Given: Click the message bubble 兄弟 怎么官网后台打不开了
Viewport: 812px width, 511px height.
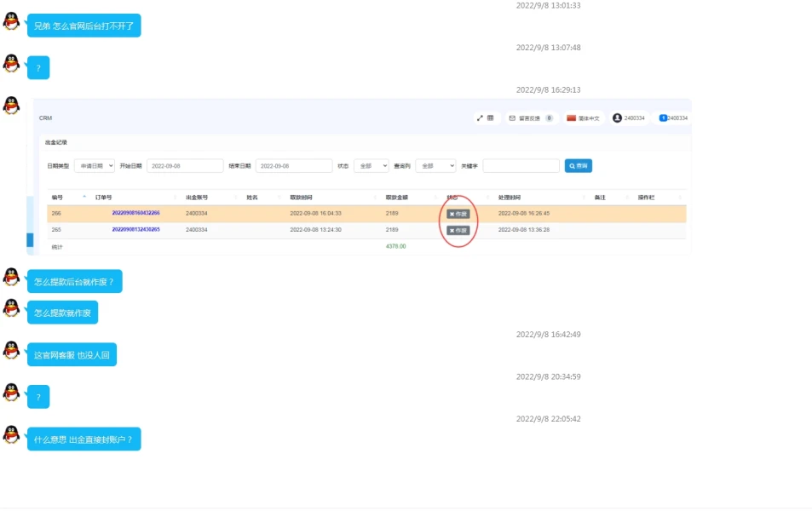Looking at the screenshot, I should (x=84, y=26).
